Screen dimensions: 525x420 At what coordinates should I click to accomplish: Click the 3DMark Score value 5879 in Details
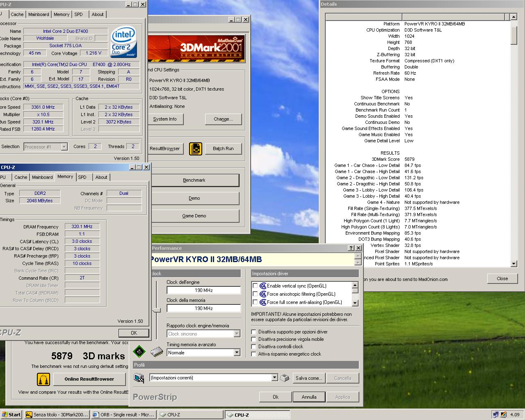pyautogui.click(x=409, y=159)
